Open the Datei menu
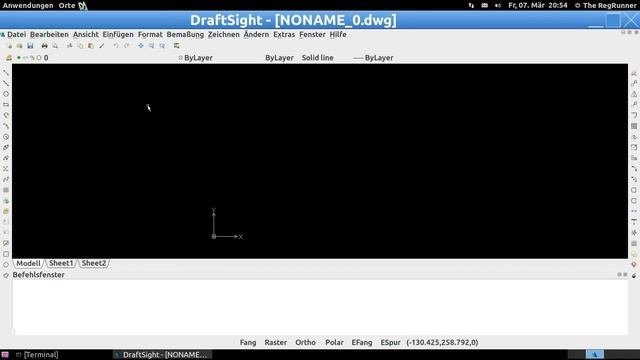Screen dimensions: 640x360 (16, 35)
